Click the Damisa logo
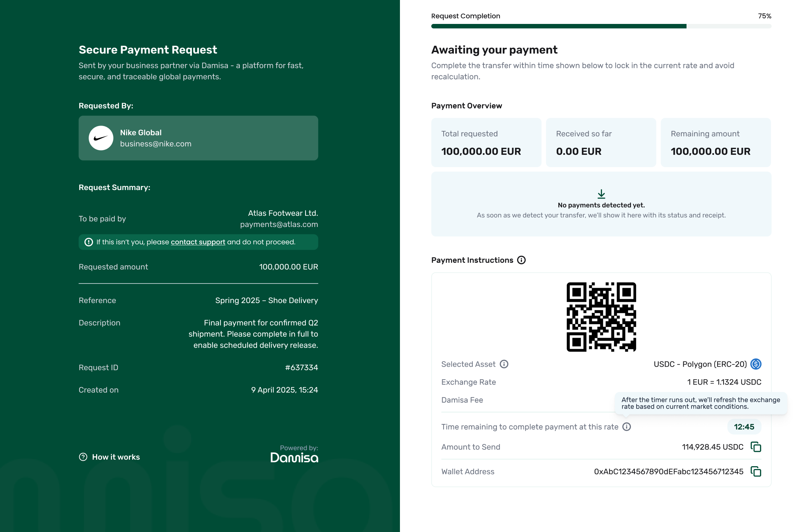 [294, 457]
